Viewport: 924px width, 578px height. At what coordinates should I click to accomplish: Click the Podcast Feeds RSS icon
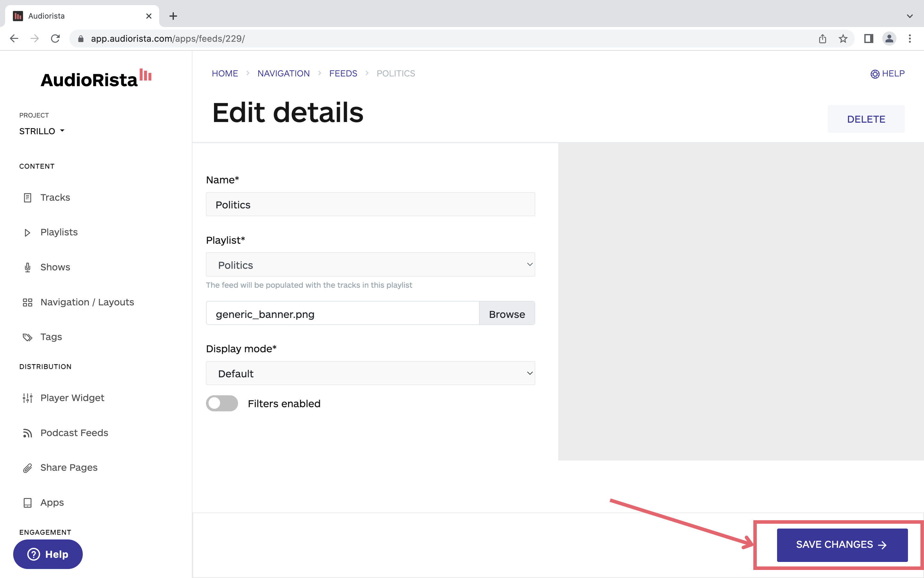tap(28, 433)
